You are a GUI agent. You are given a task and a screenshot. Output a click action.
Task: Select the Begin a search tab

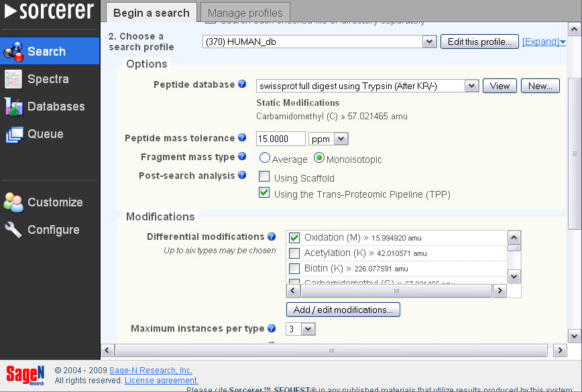(151, 13)
